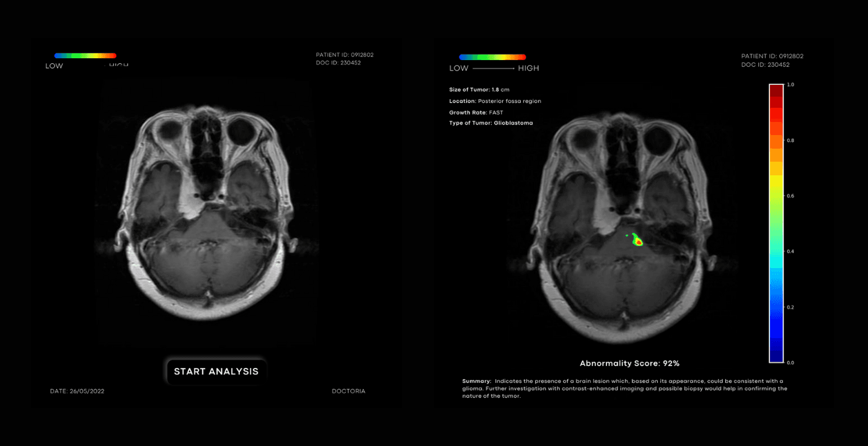
Task: Click the Type of Tumor: Glioblastoma line
Action: point(490,123)
